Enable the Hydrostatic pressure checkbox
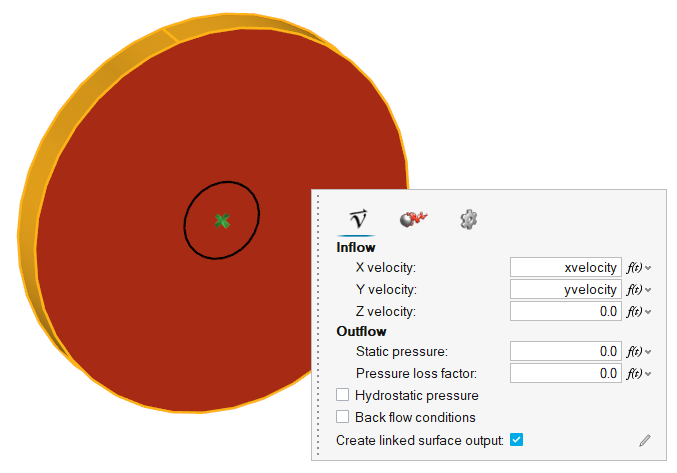 tap(343, 396)
